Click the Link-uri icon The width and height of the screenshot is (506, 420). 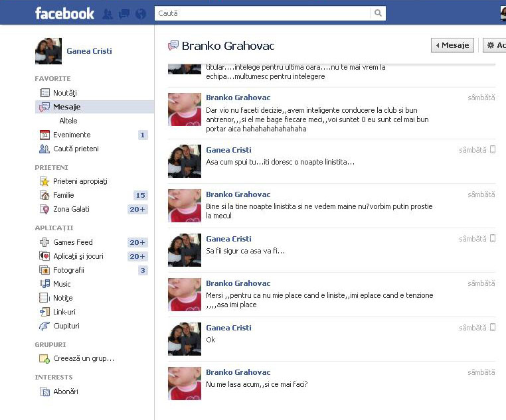click(44, 312)
